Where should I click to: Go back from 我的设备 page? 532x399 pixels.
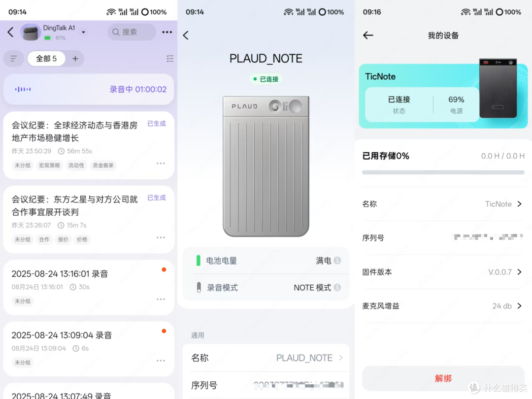pyautogui.click(x=368, y=35)
